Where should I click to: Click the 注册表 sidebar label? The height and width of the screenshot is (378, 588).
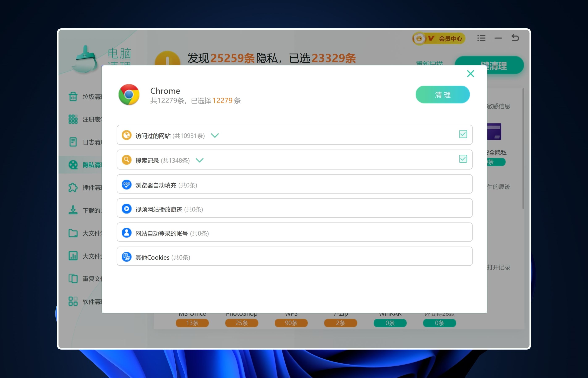pos(92,119)
